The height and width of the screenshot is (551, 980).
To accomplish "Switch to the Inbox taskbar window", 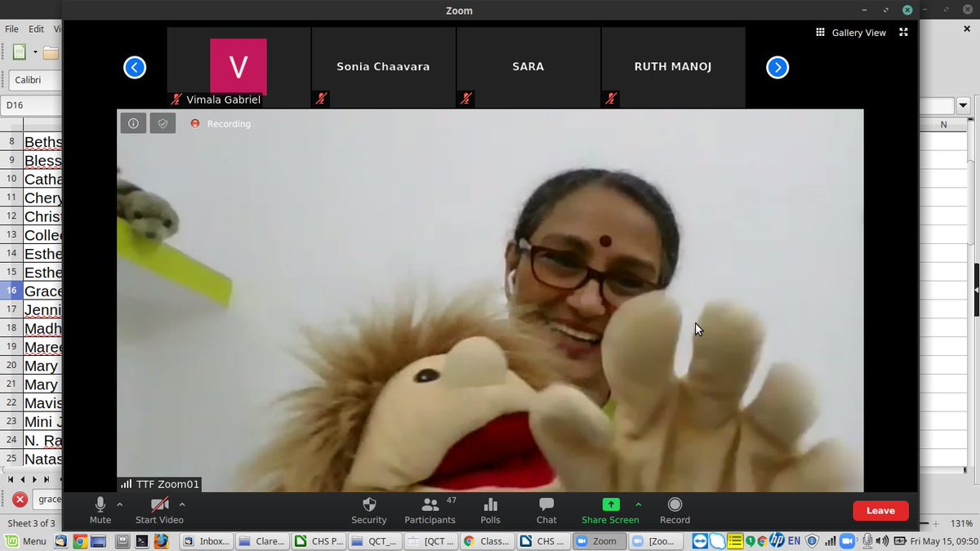I will (x=205, y=540).
